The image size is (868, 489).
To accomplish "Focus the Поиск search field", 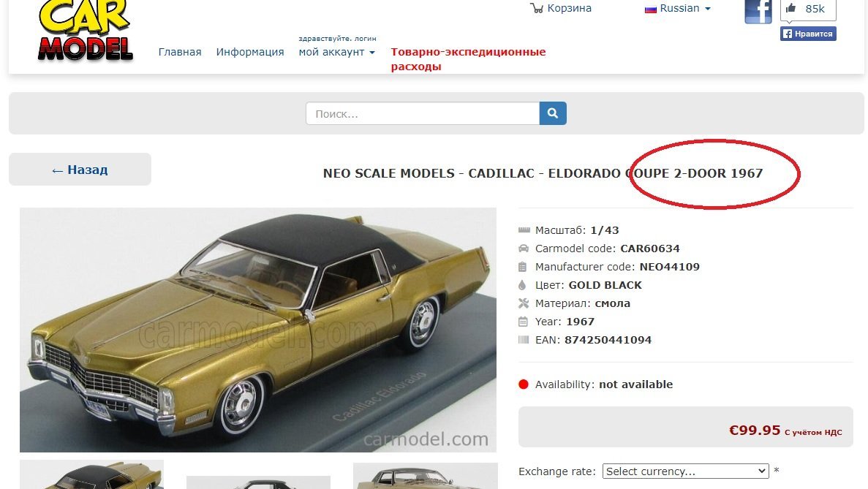I will [423, 113].
